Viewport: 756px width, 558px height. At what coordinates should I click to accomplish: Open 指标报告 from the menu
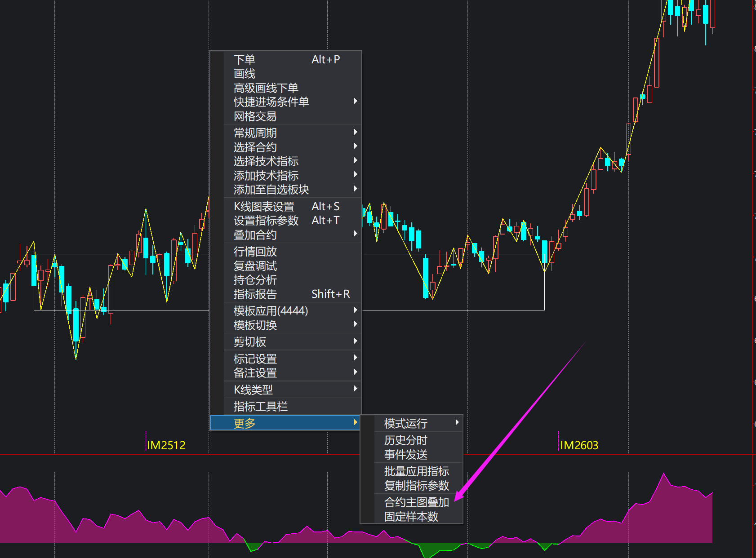pos(255,294)
